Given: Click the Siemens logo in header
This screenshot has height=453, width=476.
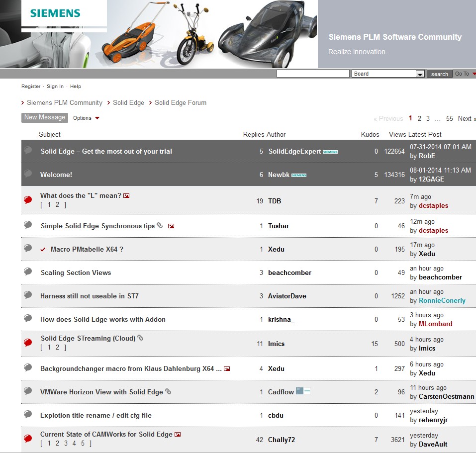Looking at the screenshot, I should pos(55,13).
